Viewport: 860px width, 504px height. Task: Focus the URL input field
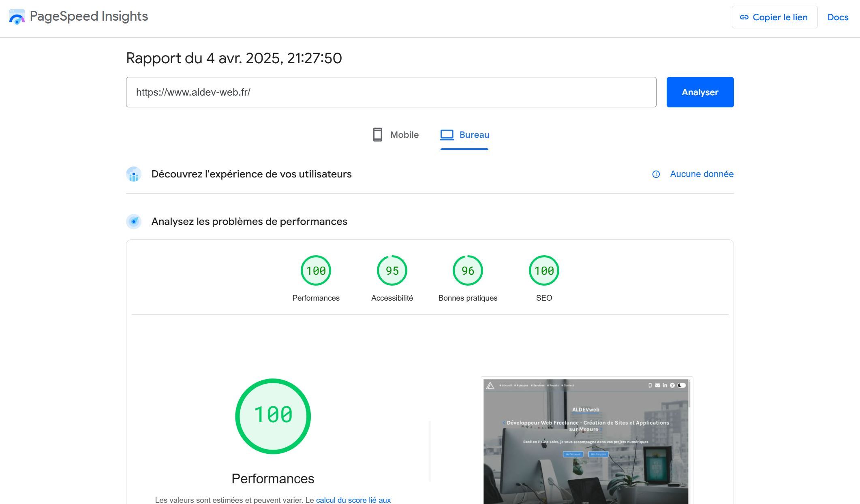(391, 92)
